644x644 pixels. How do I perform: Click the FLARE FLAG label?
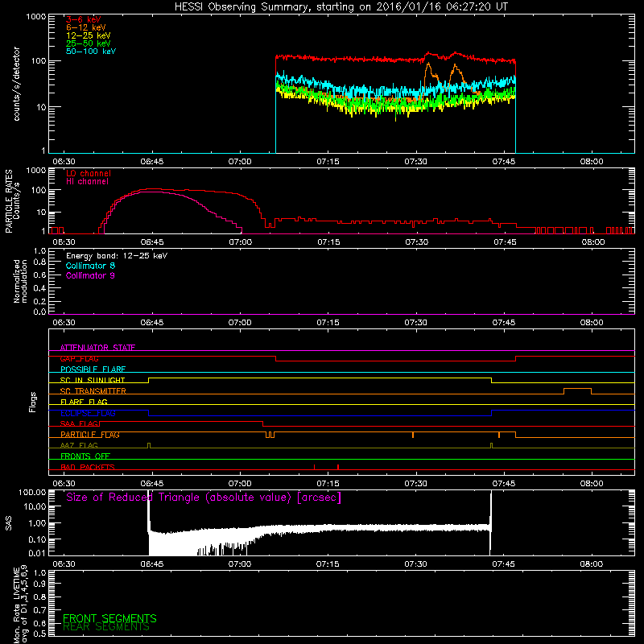click(x=84, y=402)
